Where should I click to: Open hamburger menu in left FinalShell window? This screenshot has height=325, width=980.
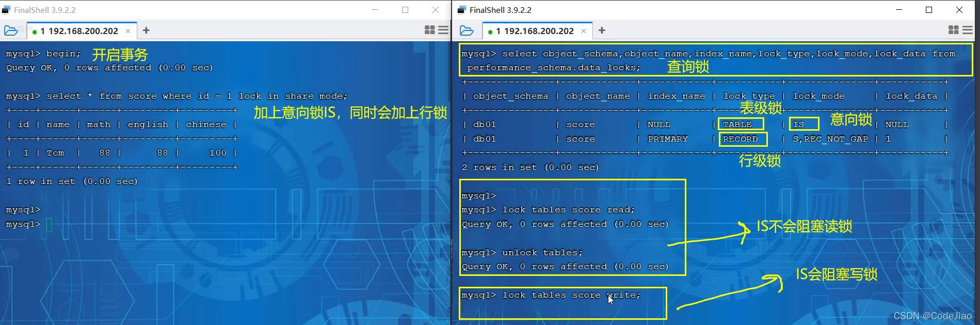tap(443, 30)
